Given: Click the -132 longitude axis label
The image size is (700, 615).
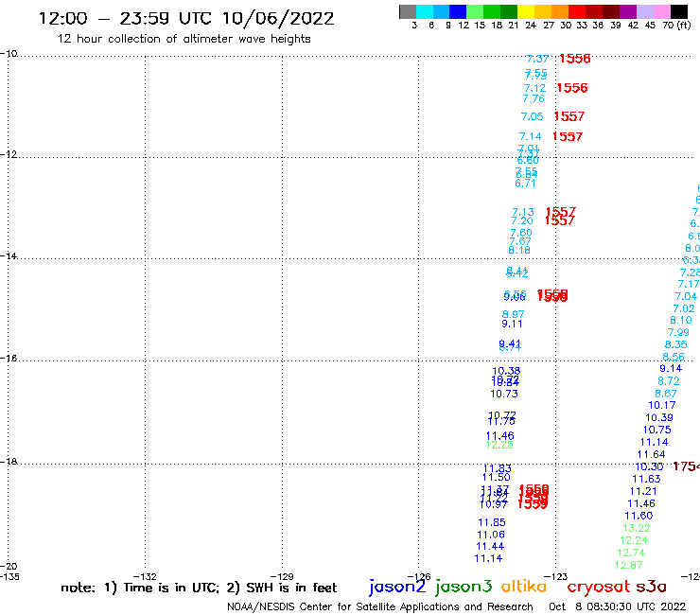Looking at the screenshot, I should pyautogui.click(x=145, y=576).
